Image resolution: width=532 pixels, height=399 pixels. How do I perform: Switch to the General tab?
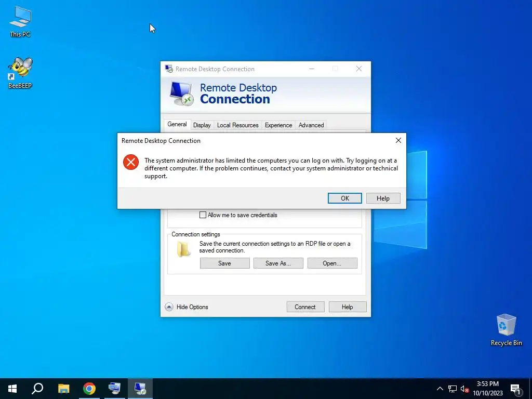[x=177, y=124]
